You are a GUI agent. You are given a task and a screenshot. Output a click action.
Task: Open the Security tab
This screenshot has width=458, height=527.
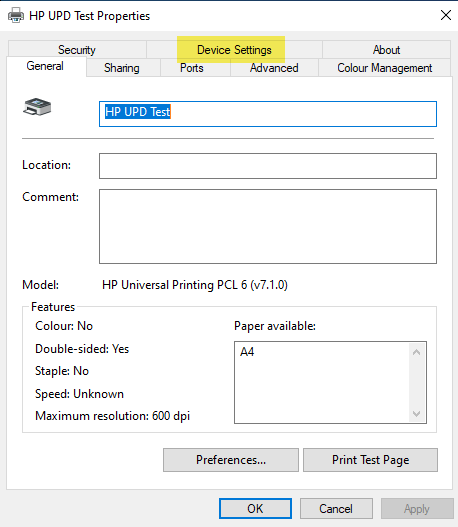pos(77,50)
